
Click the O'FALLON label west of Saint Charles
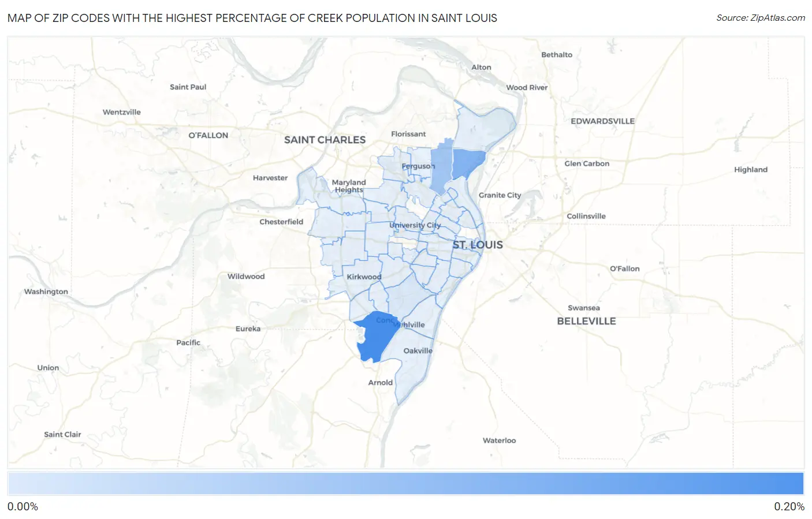[208, 135]
